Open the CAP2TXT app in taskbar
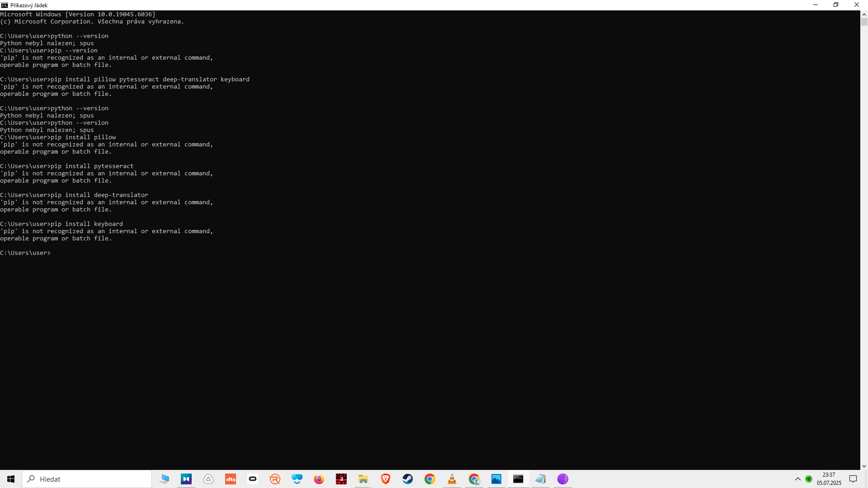 [341, 479]
